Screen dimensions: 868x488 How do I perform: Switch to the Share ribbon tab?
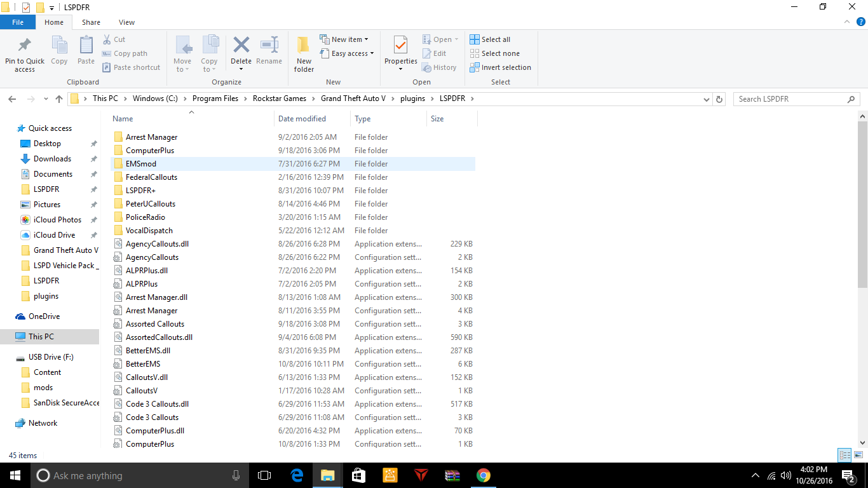(x=91, y=22)
